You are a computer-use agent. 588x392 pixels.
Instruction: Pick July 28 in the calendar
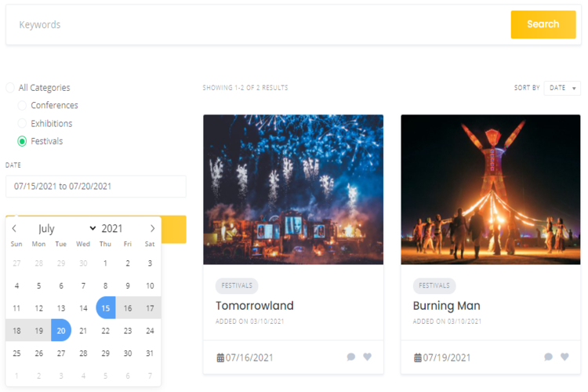tap(83, 354)
